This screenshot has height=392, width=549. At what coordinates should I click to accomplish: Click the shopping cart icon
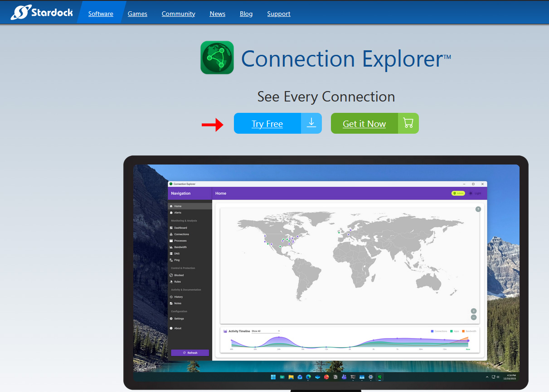pos(408,123)
